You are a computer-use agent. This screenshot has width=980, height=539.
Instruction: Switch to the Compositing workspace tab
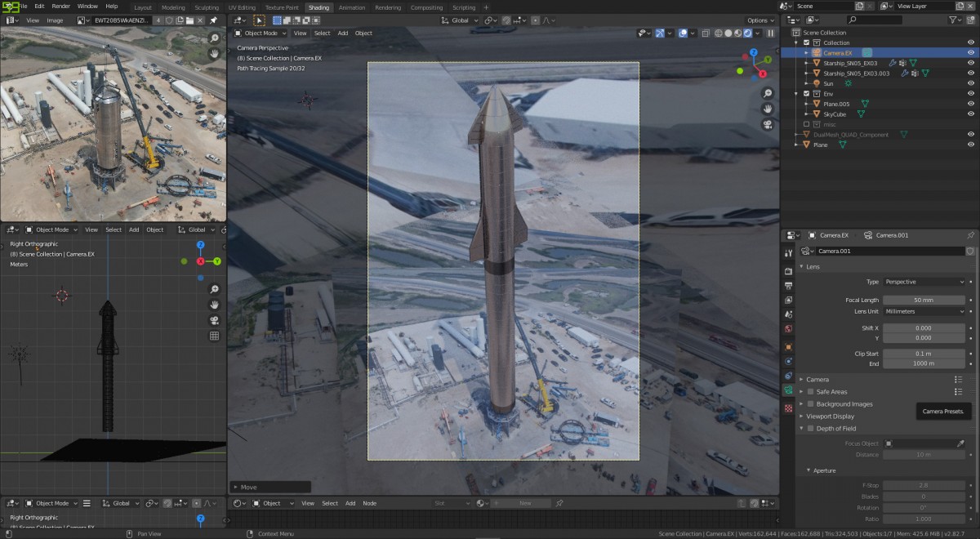[426, 7]
